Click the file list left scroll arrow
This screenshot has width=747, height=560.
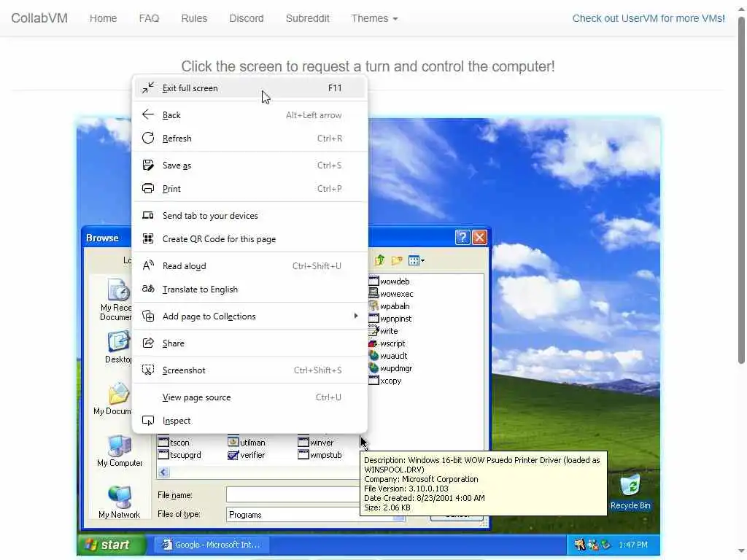[x=163, y=472]
